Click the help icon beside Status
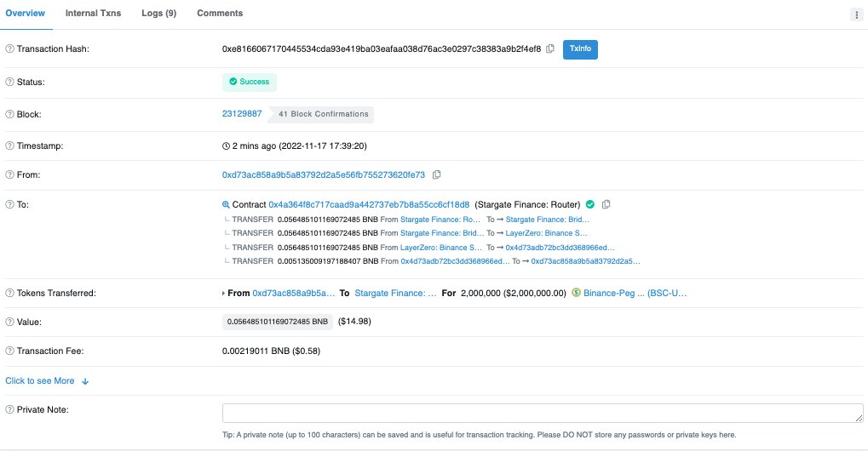This screenshot has width=868, height=451. point(9,82)
